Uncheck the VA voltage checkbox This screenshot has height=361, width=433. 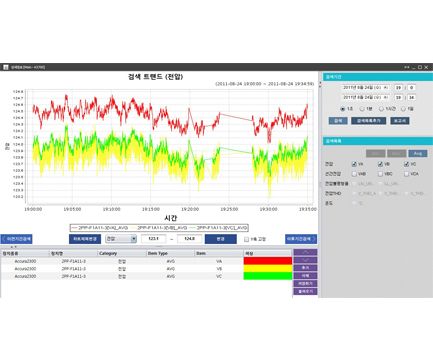(x=354, y=164)
